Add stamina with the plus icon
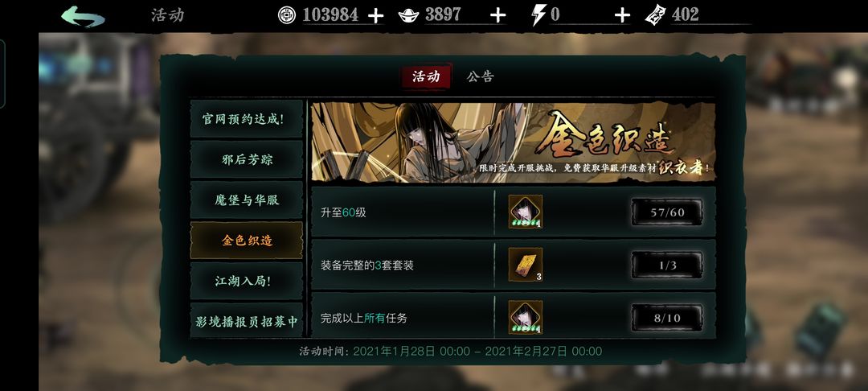Image resolution: width=868 pixels, height=391 pixels. (622, 15)
